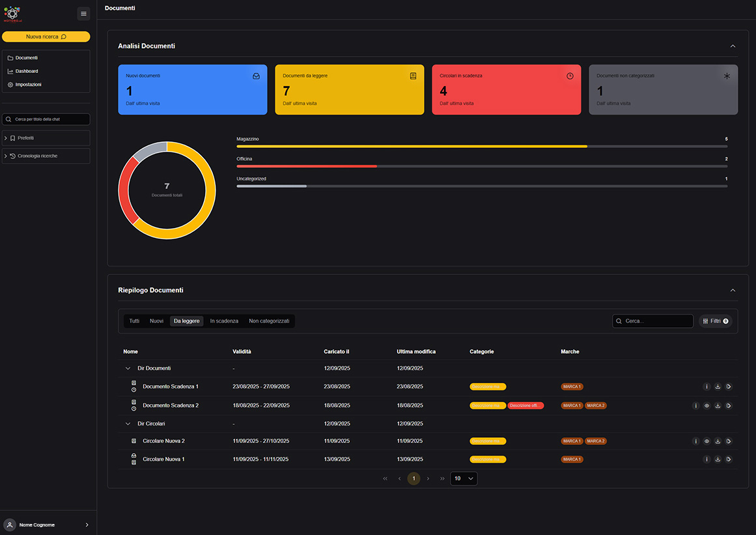
Task: Toggle the eye icon for Circolare Nuova 2
Action: pos(707,441)
